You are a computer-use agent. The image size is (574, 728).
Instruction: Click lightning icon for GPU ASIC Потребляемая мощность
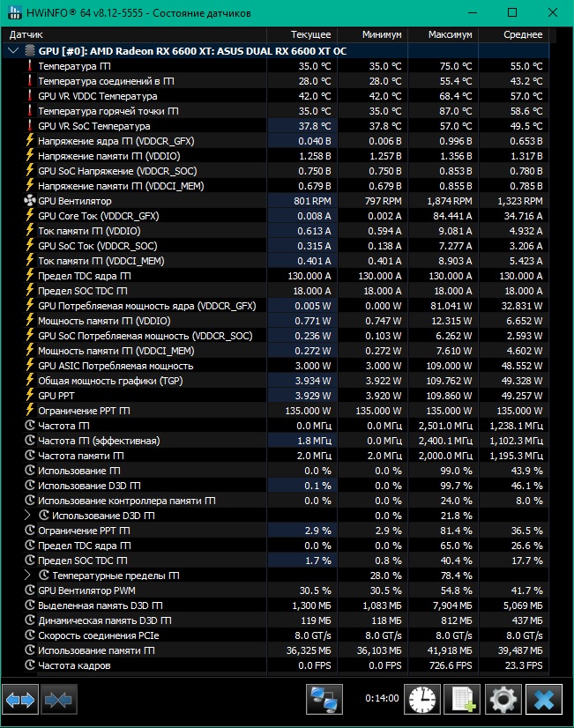pos(30,365)
